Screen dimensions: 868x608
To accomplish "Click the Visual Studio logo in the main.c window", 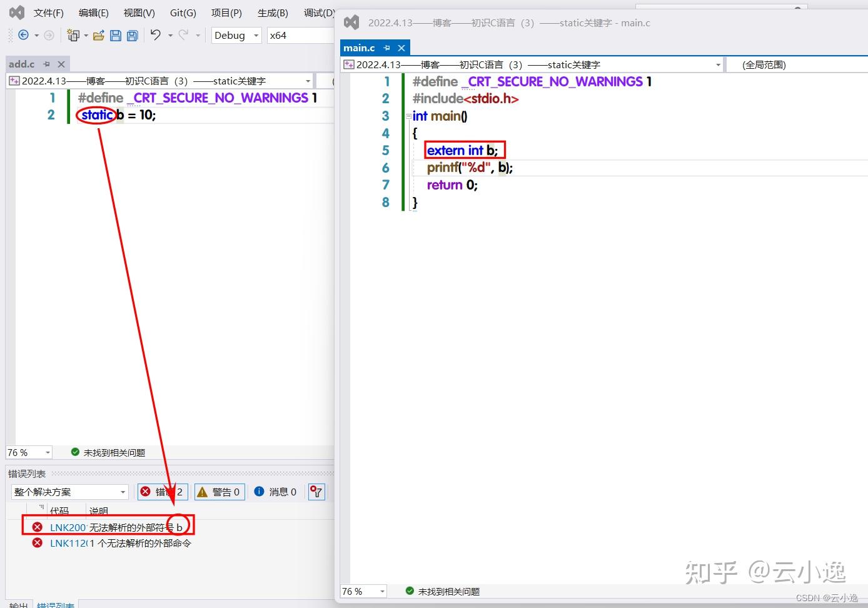I will 351,23.
